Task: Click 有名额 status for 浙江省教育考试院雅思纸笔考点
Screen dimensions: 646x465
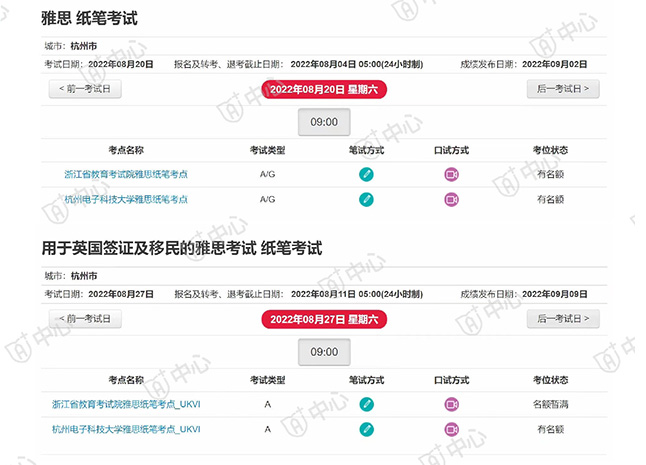Action: tap(550, 174)
